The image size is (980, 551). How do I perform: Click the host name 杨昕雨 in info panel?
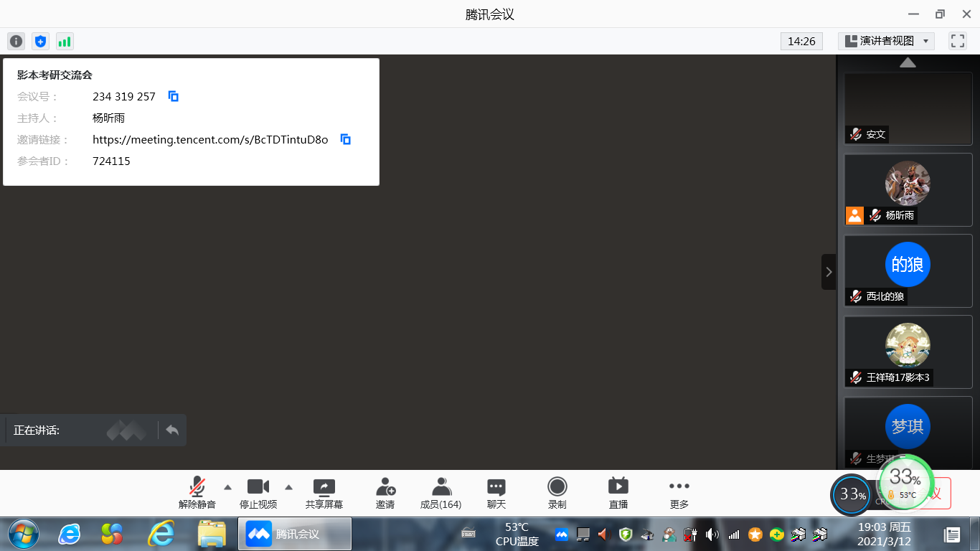[109, 118]
